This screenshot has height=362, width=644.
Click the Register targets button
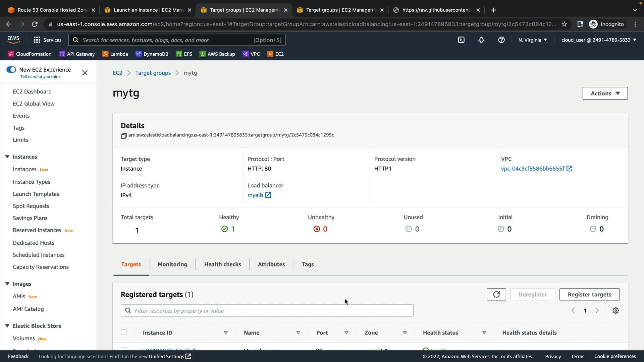coord(589,295)
